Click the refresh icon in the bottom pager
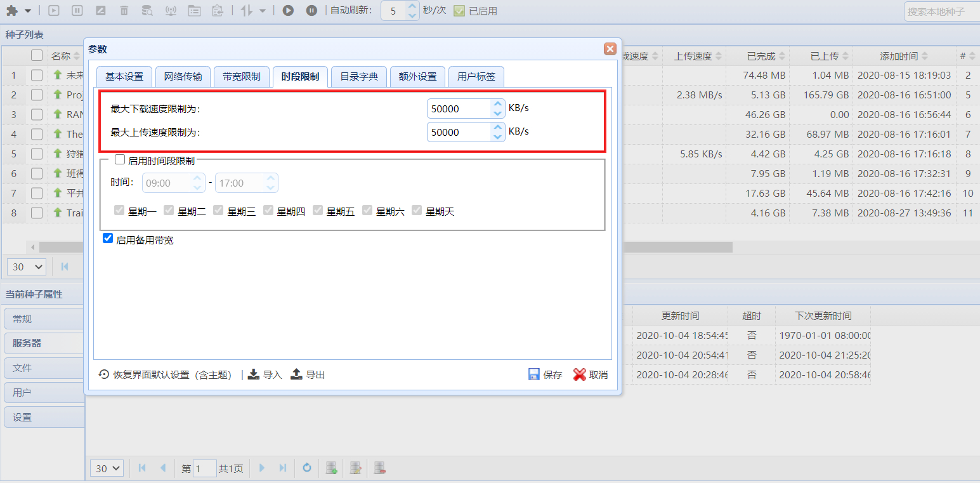Image resolution: width=980 pixels, height=483 pixels. [x=307, y=468]
